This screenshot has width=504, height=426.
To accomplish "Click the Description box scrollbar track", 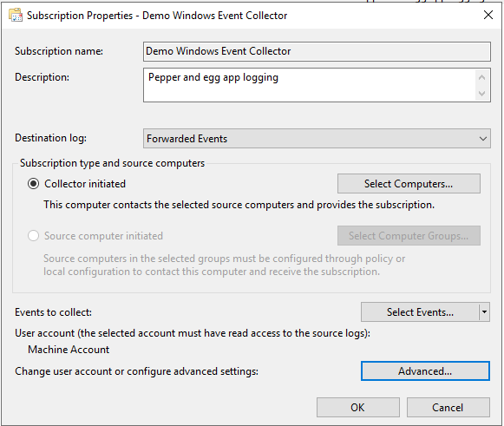I will [x=481, y=85].
